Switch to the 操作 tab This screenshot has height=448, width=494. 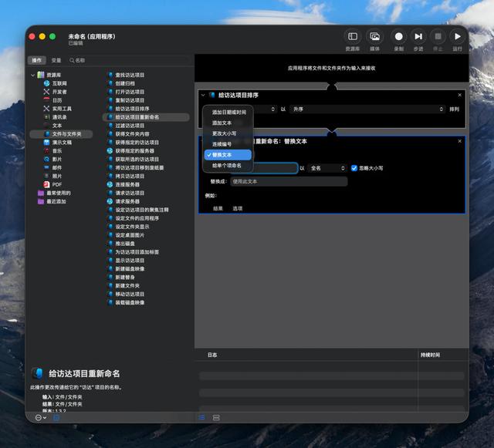(x=37, y=60)
